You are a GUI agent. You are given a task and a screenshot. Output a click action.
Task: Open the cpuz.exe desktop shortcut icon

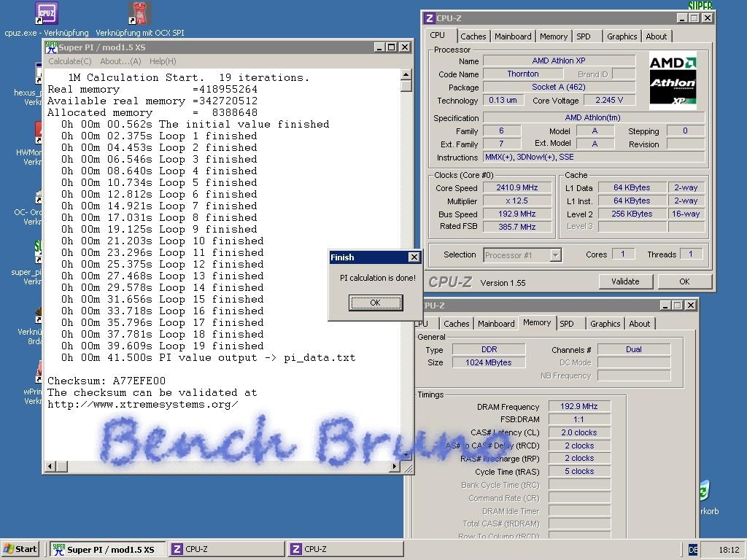tap(47, 13)
